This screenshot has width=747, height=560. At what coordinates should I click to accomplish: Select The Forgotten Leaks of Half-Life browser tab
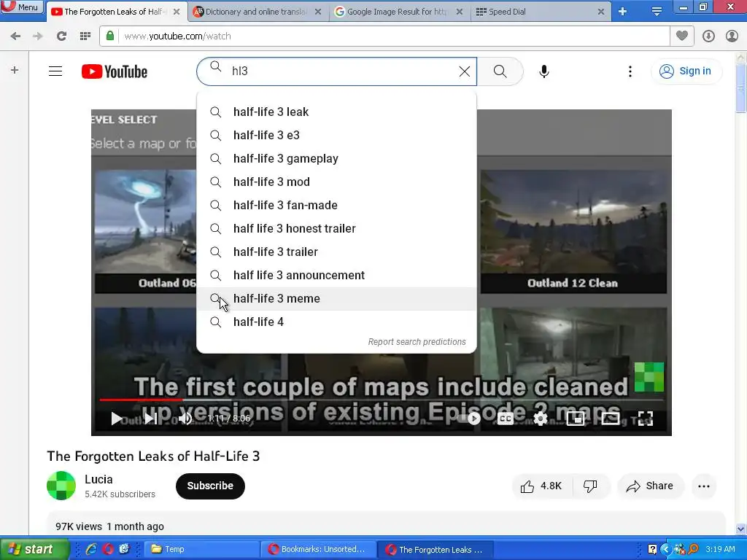point(116,12)
